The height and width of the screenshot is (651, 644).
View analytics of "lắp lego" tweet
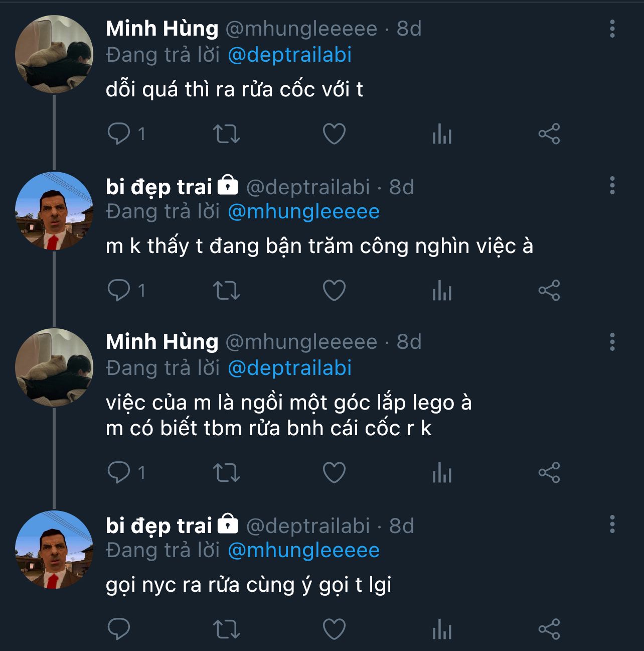[x=442, y=473]
